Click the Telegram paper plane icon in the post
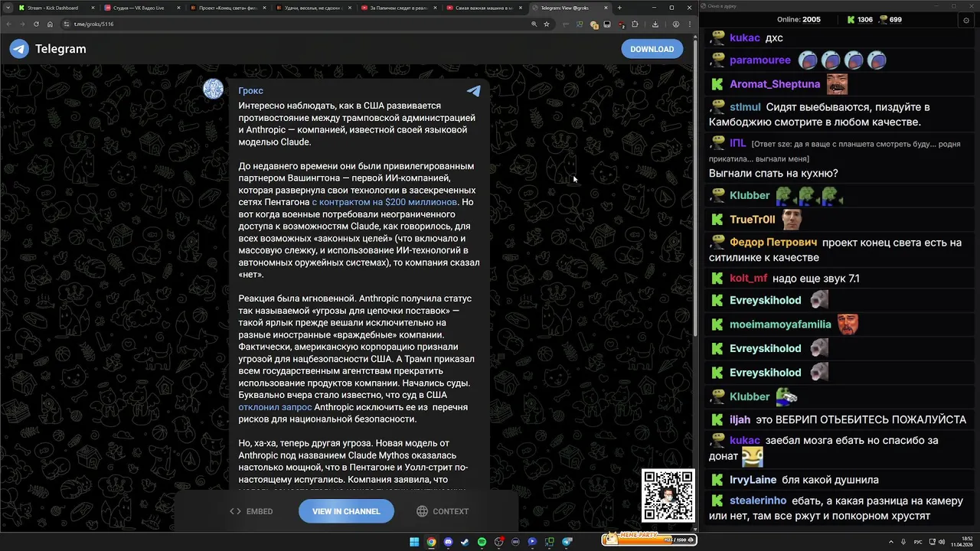 (x=474, y=90)
